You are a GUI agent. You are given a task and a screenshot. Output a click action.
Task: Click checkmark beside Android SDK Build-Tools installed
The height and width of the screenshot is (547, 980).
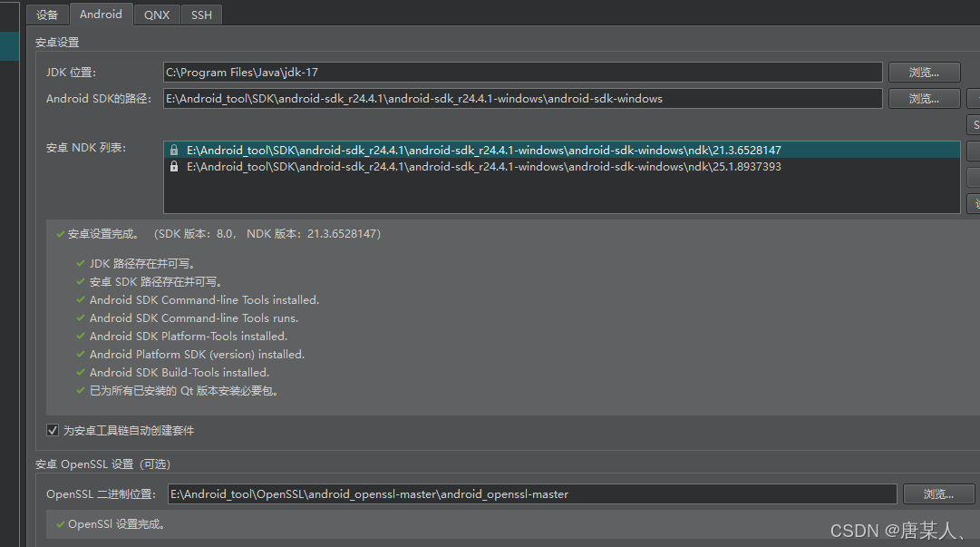[x=79, y=372]
